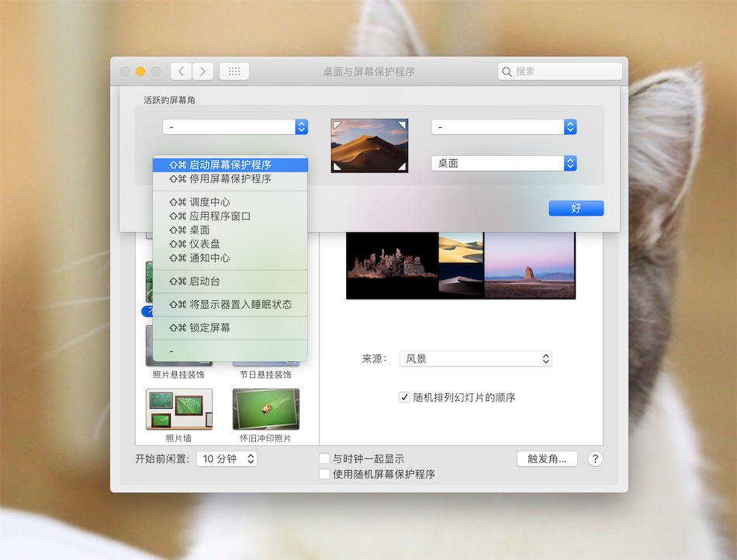
Task: Go forward with the right chevron button
Action: (x=202, y=71)
